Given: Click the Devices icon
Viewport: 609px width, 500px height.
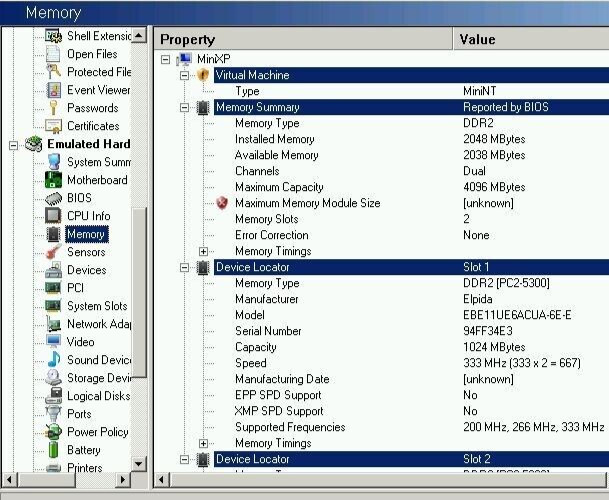Looking at the screenshot, I should tap(53, 270).
